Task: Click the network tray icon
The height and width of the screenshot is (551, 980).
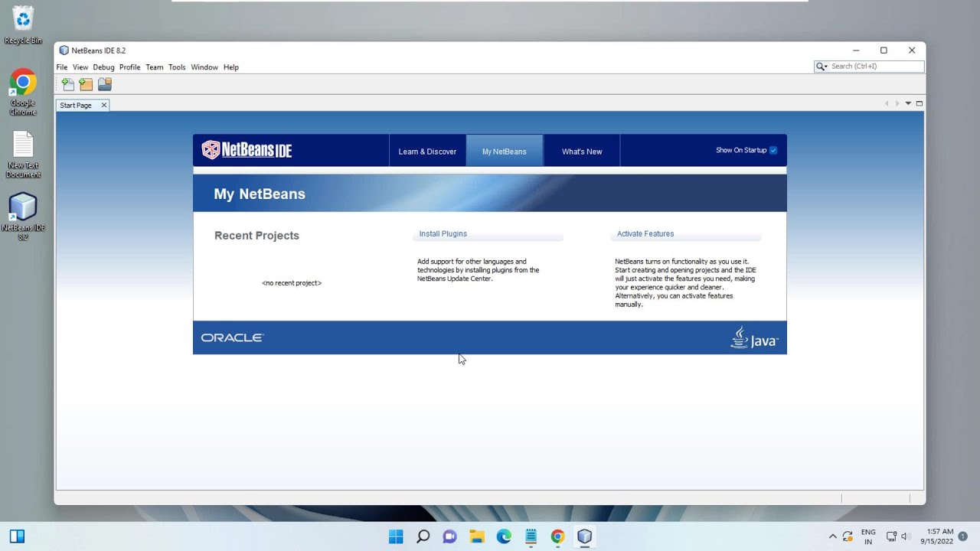Action: click(x=891, y=536)
